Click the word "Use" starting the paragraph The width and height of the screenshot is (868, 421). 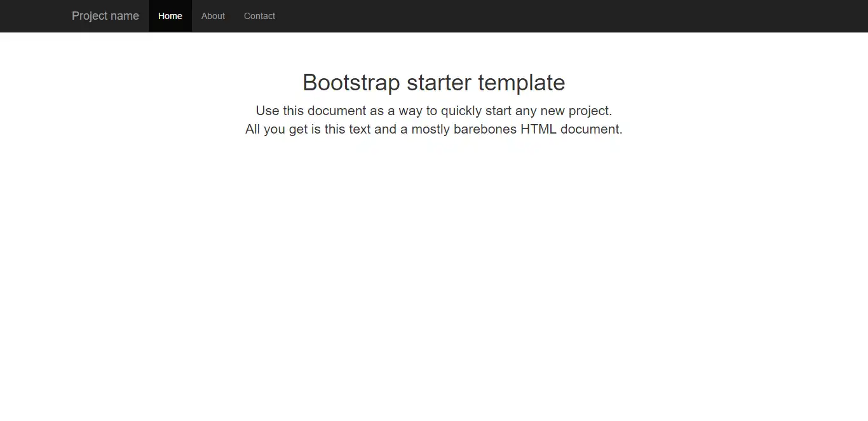pyautogui.click(x=268, y=111)
